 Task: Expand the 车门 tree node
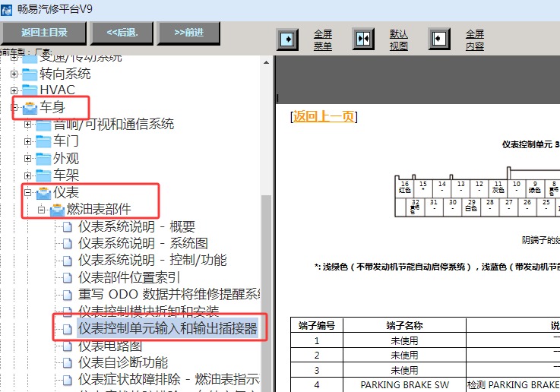click(x=27, y=141)
